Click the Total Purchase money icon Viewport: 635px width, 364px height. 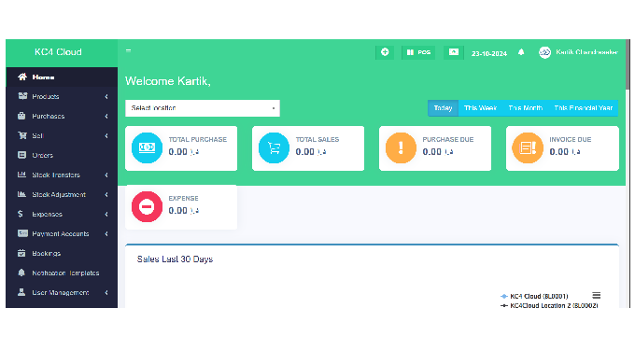tap(147, 147)
